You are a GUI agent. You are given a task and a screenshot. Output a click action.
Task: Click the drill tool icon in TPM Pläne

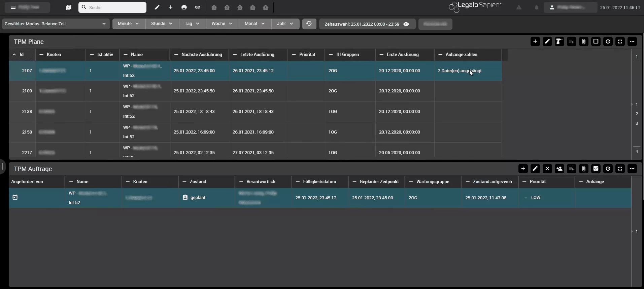(x=560, y=41)
